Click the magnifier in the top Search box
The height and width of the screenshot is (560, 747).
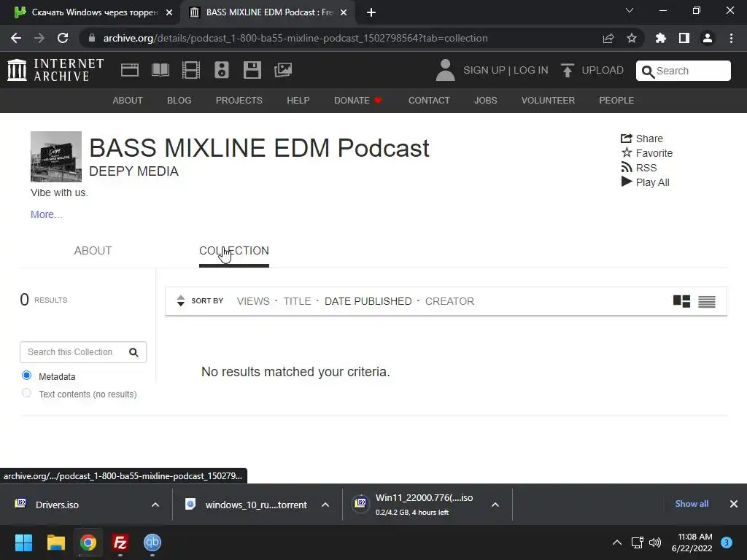tap(648, 71)
